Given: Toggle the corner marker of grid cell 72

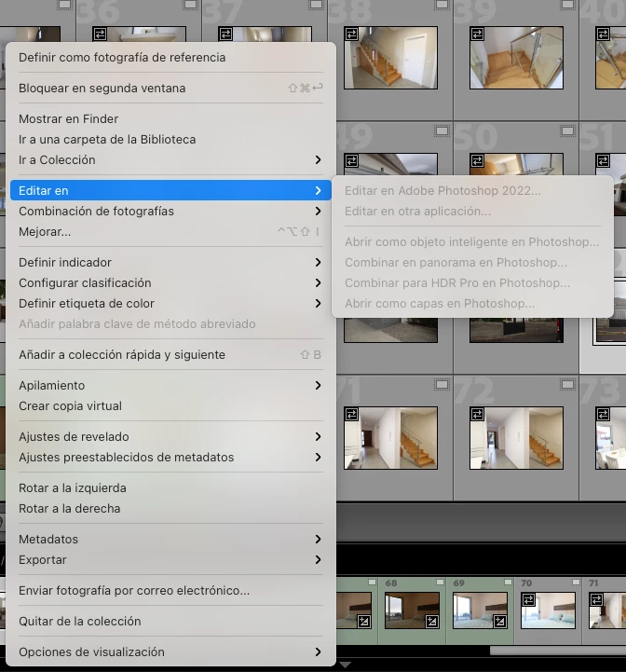Looking at the screenshot, I should (567, 385).
